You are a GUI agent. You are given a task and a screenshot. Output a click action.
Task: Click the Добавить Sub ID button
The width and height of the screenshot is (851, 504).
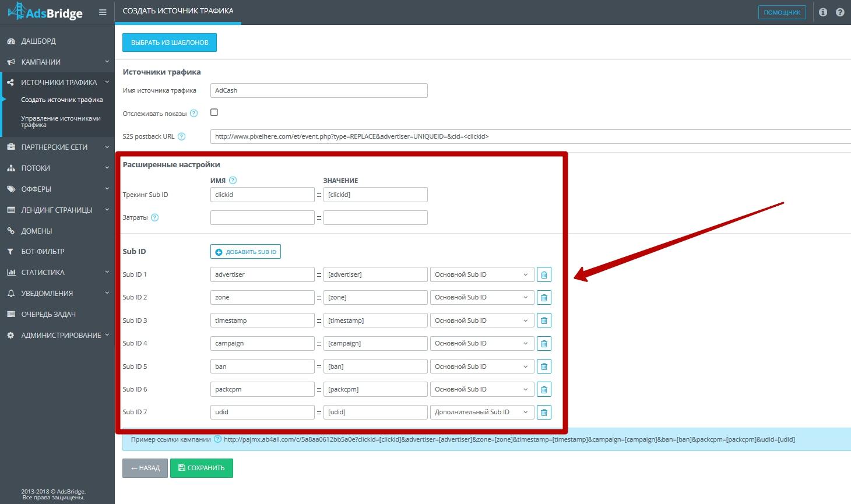click(245, 252)
